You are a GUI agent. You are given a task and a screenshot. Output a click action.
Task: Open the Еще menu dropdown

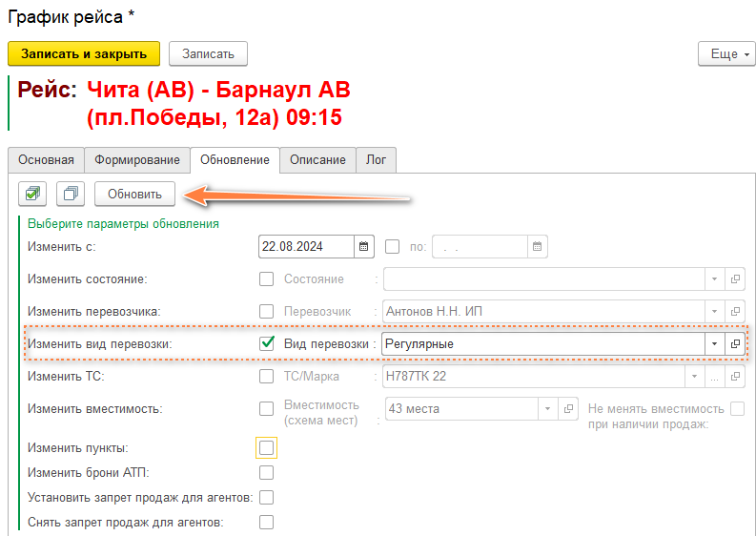726,54
